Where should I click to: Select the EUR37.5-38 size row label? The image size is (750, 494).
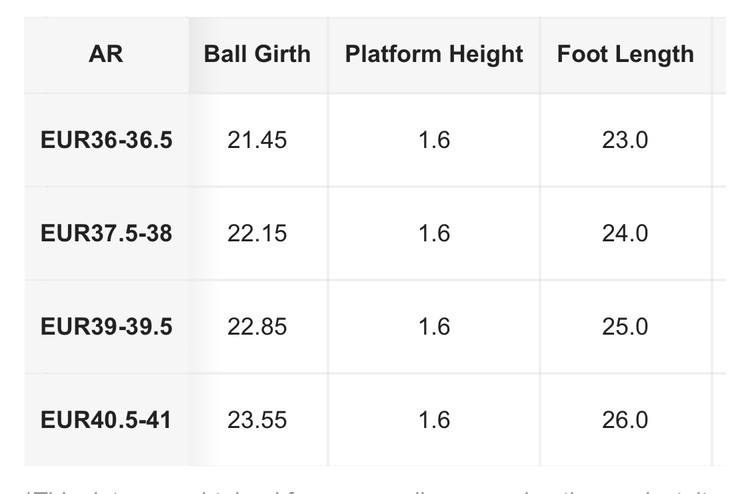tap(106, 233)
